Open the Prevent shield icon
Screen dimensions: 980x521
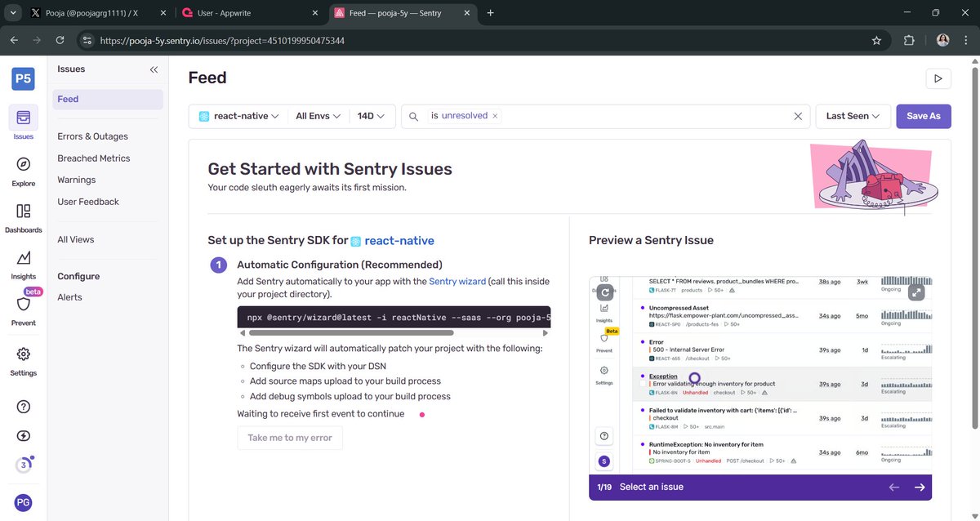[x=24, y=304]
